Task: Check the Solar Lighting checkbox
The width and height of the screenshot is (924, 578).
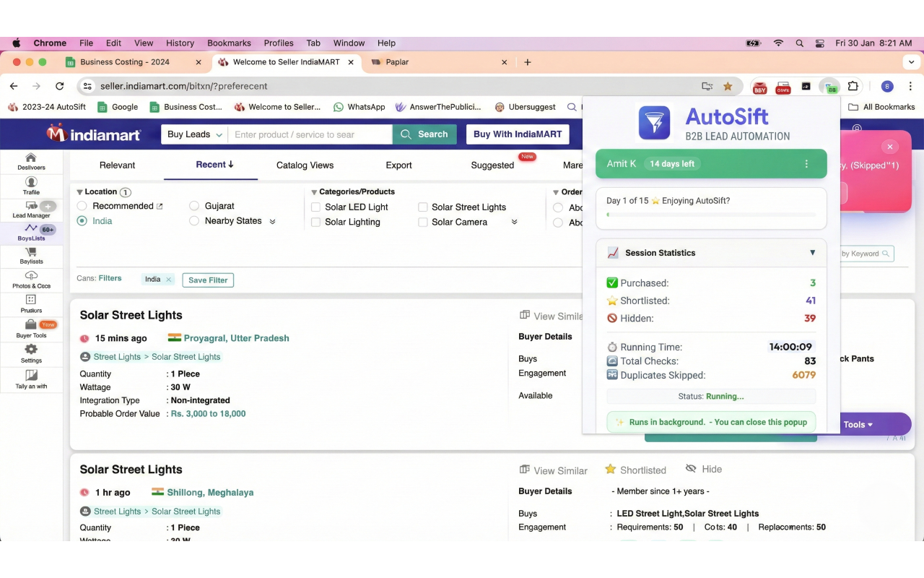Action: (x=315, y=223)
